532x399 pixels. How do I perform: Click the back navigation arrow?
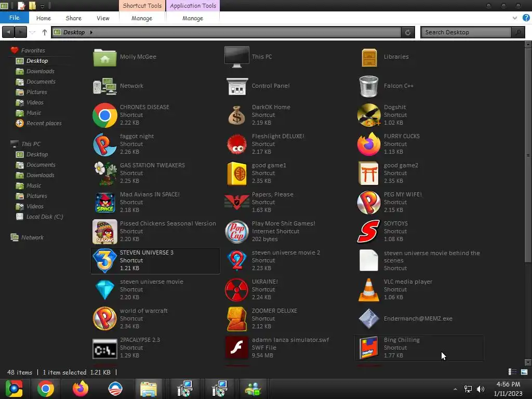point(8,32)
